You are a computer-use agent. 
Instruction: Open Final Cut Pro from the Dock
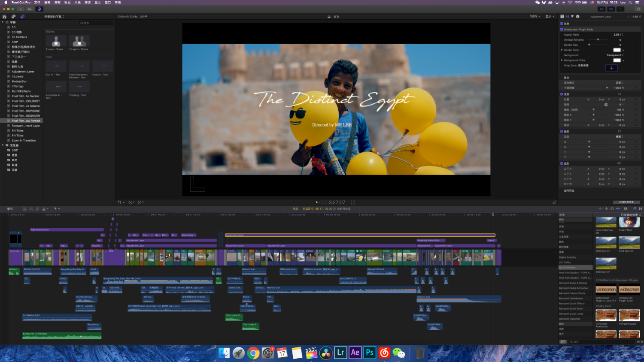(311, 353)
